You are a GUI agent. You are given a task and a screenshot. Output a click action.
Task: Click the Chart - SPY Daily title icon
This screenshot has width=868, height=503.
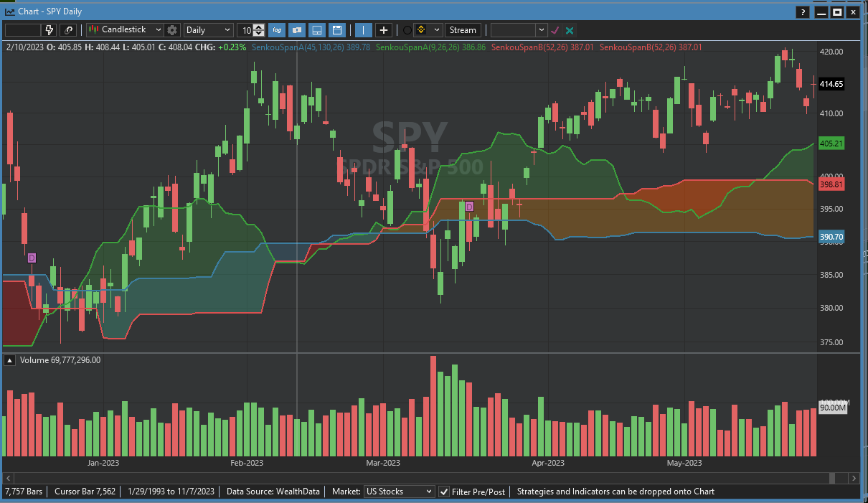pyautogui.click(x=10, y=12)
